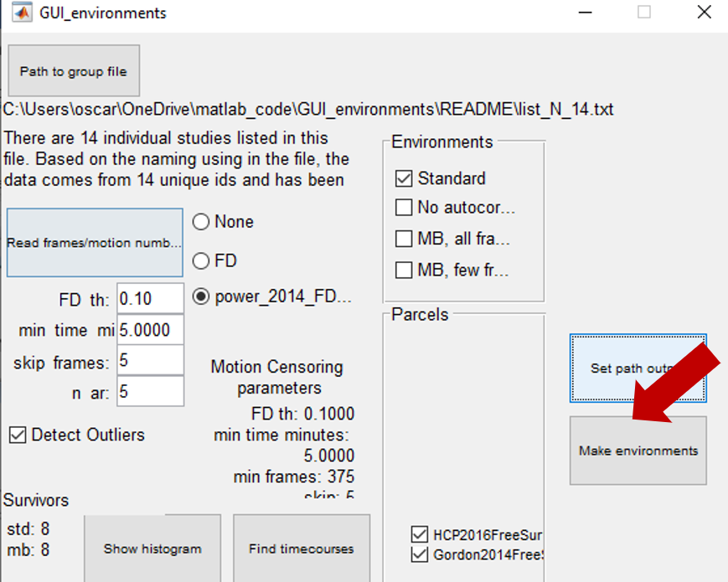
Task: Click the skip frames input field
Action: (x=151, y=361)
